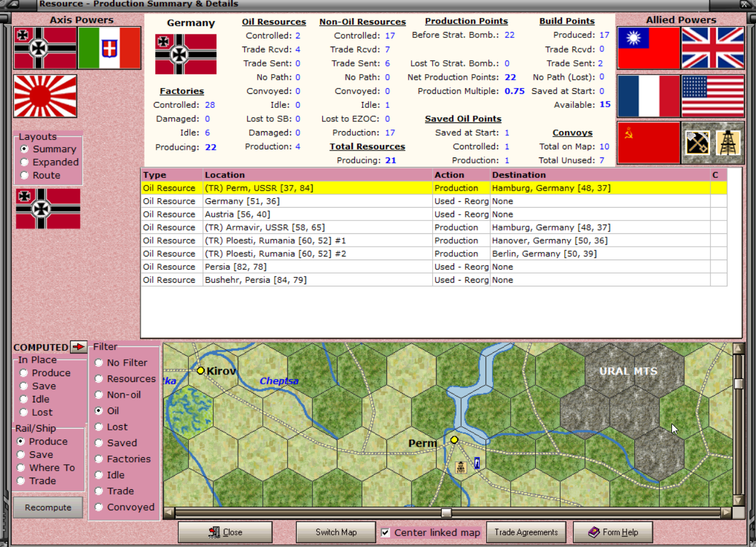Click the map's vertical scrollbar down arrow
The height and width of the screenshot is (547, 756).
click(x=739, y=500)
